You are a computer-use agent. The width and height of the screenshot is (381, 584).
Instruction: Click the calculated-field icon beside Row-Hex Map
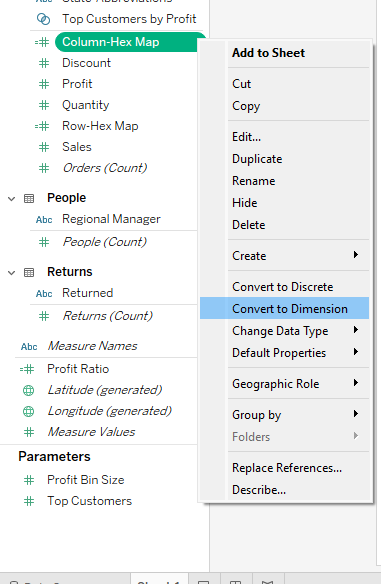(x=42, y=126)
